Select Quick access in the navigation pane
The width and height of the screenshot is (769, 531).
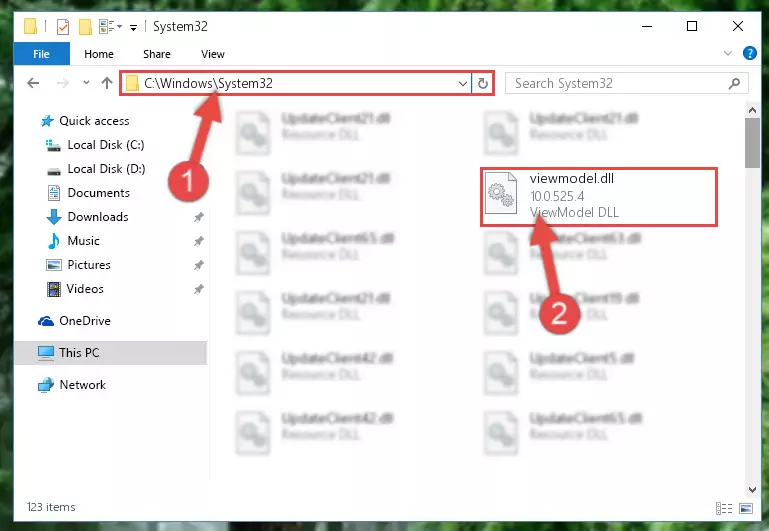coord(94,121)
